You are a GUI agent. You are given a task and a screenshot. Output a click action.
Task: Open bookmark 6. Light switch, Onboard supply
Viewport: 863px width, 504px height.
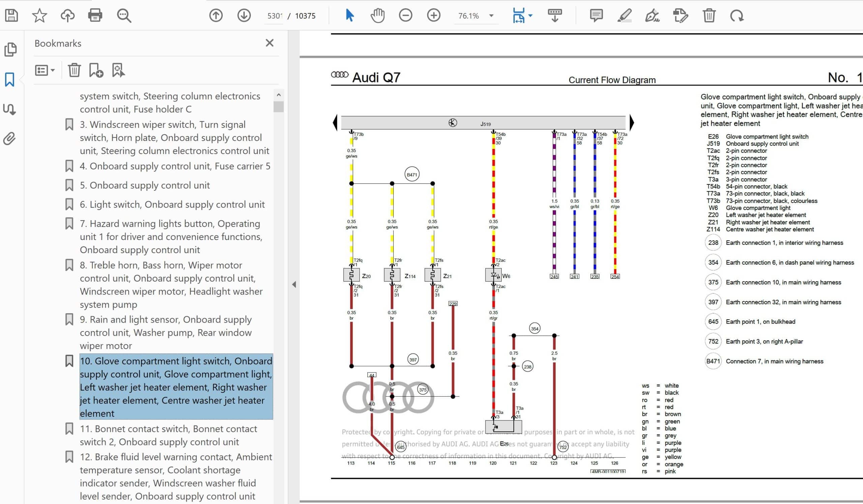pos(172,204)
